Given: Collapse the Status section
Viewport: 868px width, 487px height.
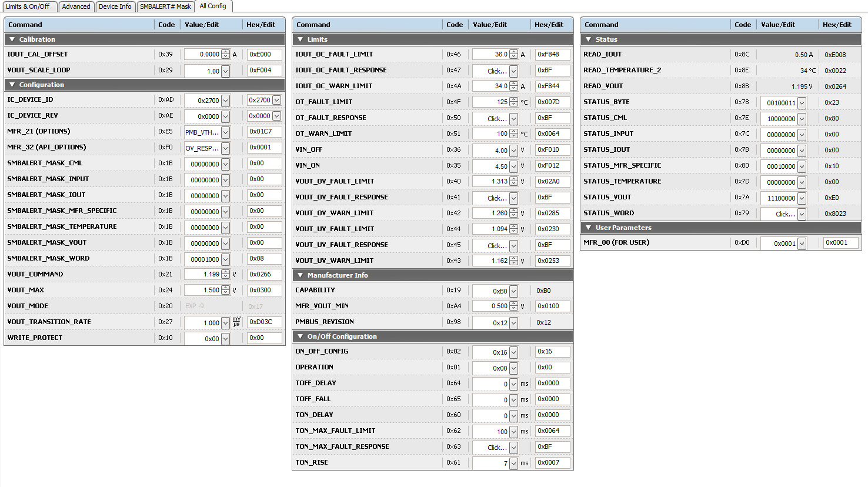Looking at the screenshot, I should (x=589, y=39).
